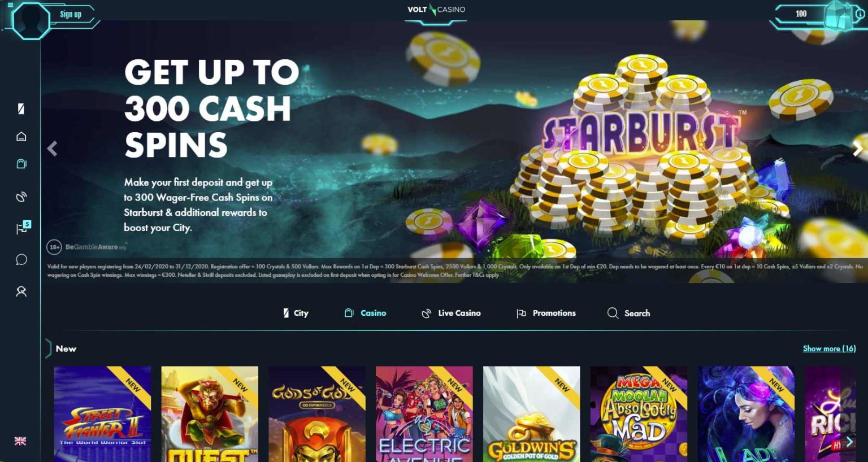
Task: Open the Promotions tab
Action: [546, 313]
